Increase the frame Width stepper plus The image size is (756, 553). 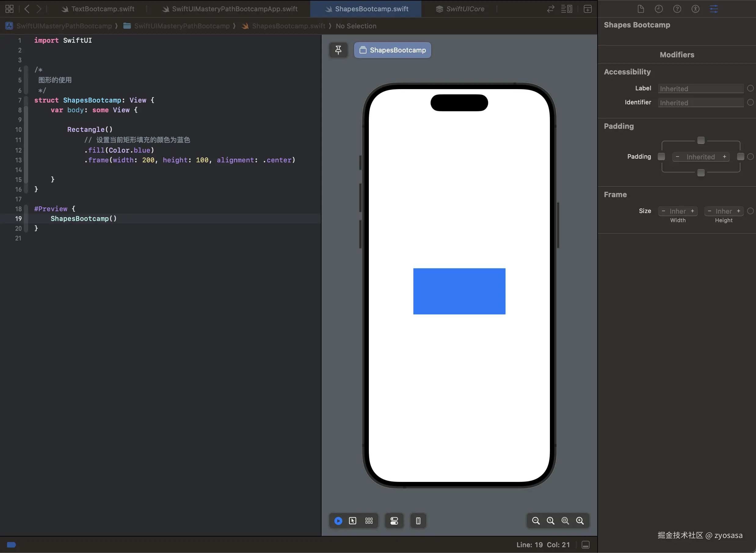click(x=692, y=211)
